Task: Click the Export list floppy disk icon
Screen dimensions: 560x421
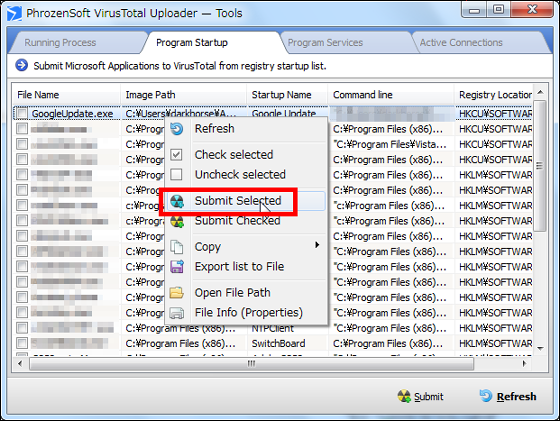Action: click(x=177, y=267)
